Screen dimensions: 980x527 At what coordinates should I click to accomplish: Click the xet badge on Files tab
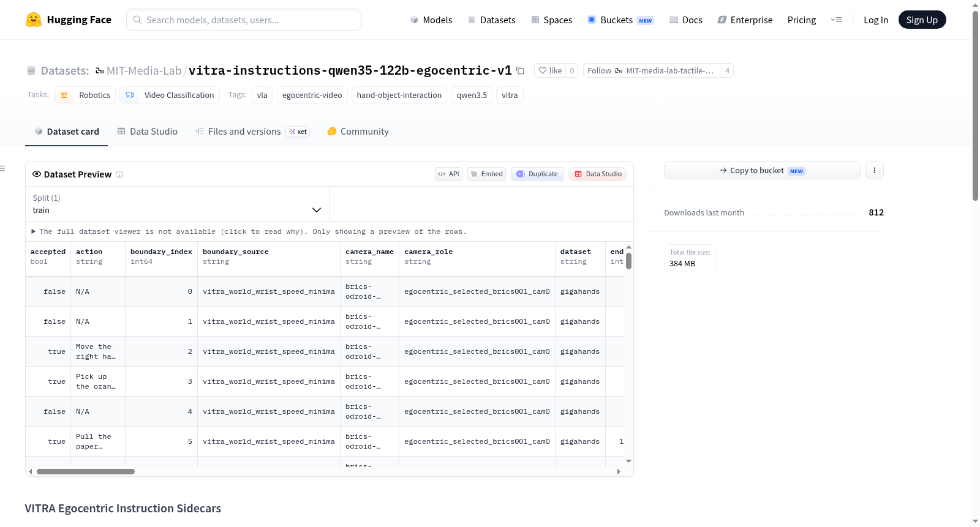pyautogui.click(x=298, y=132)
